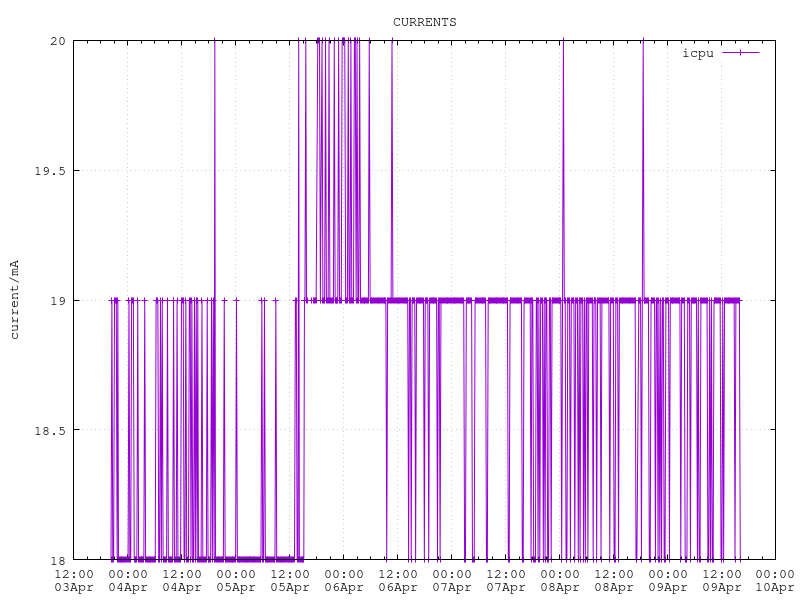Select the 20 y-axis tick label
This screenshot has width=800, height=600.
[57, 41]
